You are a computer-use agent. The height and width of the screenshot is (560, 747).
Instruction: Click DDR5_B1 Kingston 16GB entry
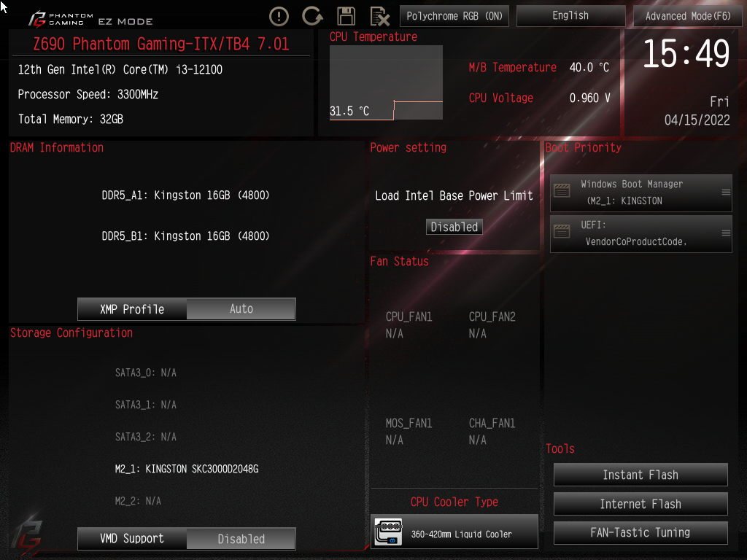[x=185, y=236]
